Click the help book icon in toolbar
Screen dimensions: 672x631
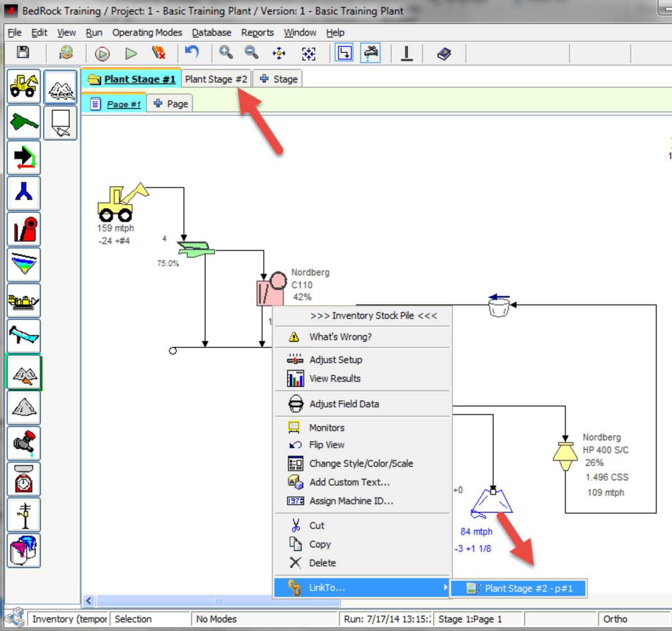[444, 54]
